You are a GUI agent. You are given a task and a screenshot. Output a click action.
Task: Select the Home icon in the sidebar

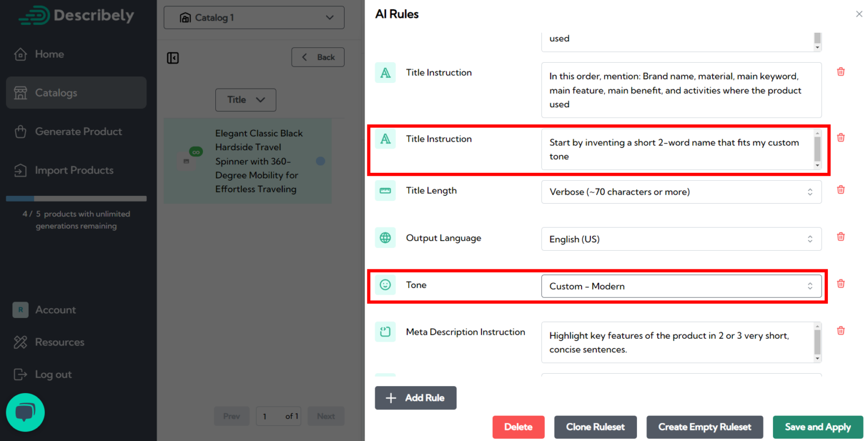point(20,54)
